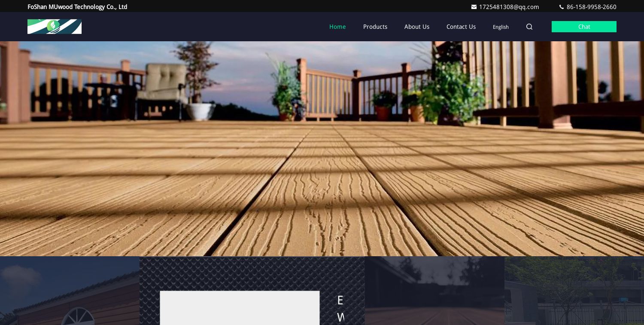The height and width of the screenshot is (325, 644).
Task: Navigate to the Contact Us page
Action: pos(461,27)
